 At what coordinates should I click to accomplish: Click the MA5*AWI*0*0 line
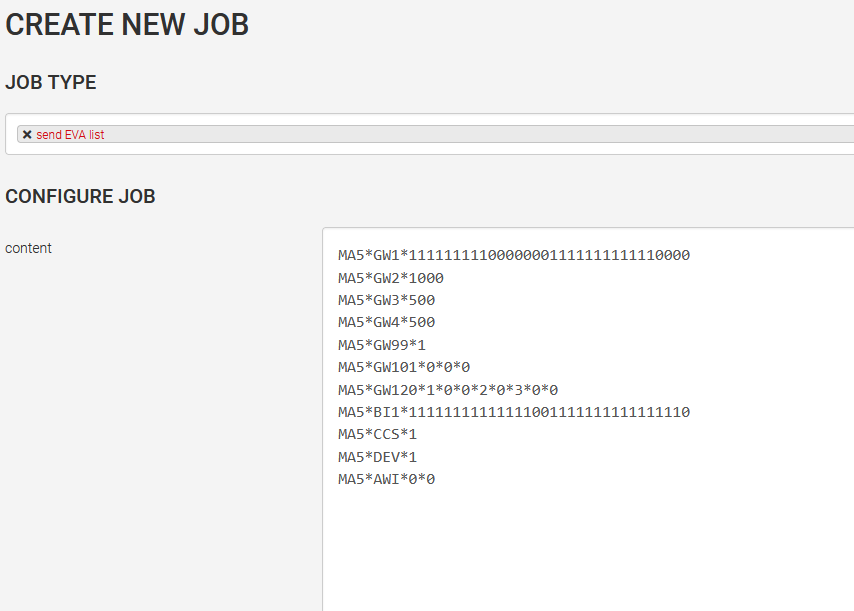pyautogui.click(x=386, y=479)
